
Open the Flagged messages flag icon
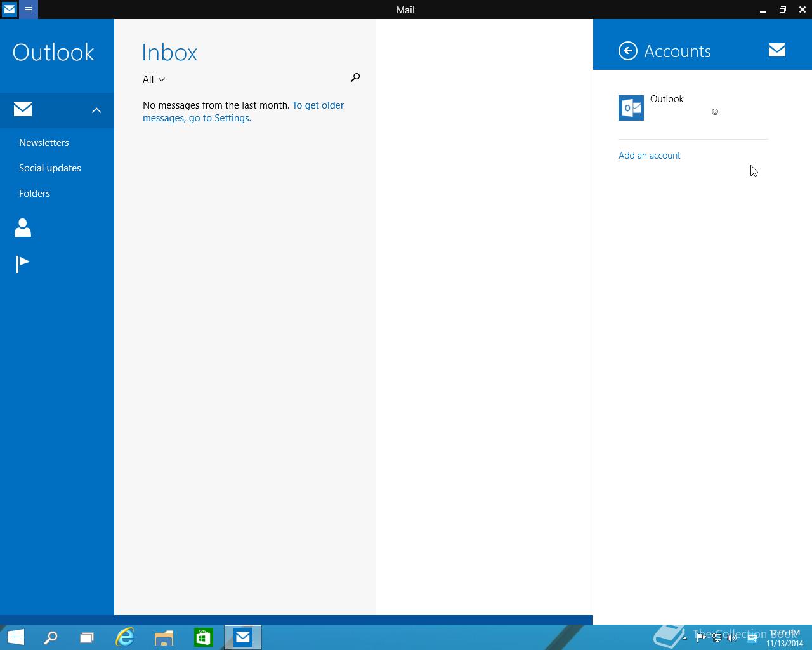tap(23, 263)
